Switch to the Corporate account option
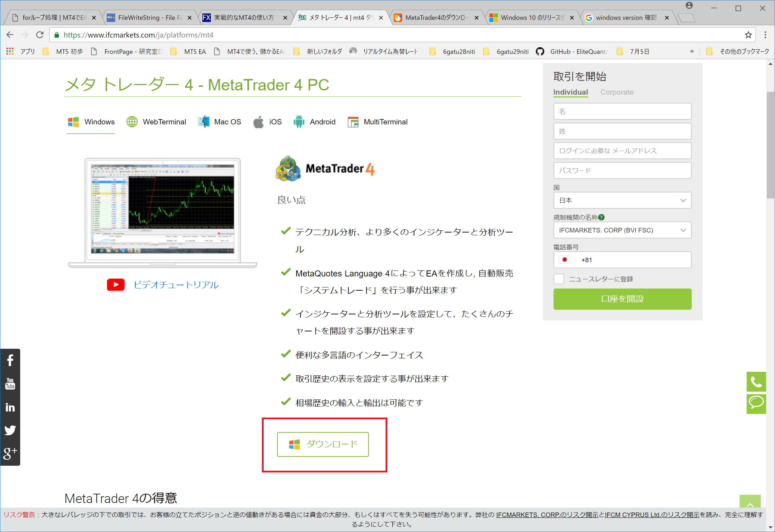Screen dimensions: 775x532 point(617,92)
